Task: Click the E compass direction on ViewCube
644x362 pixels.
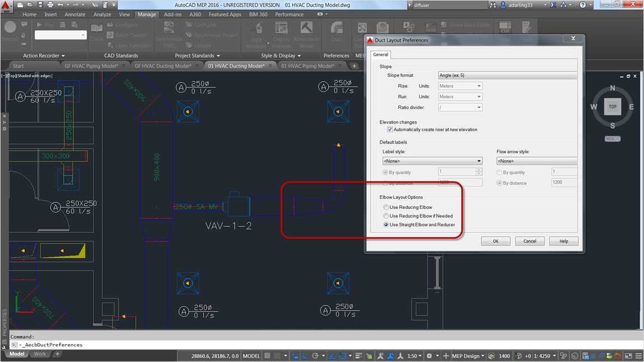Action: 631,107
